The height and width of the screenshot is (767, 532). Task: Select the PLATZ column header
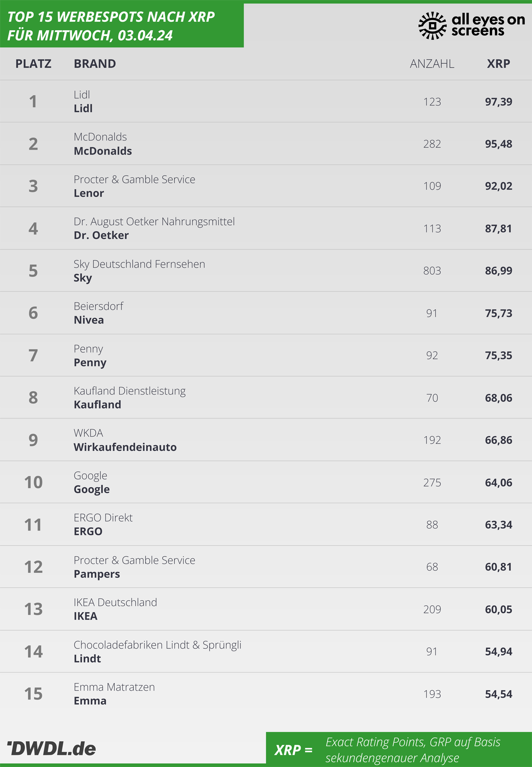tap(33, 64)
